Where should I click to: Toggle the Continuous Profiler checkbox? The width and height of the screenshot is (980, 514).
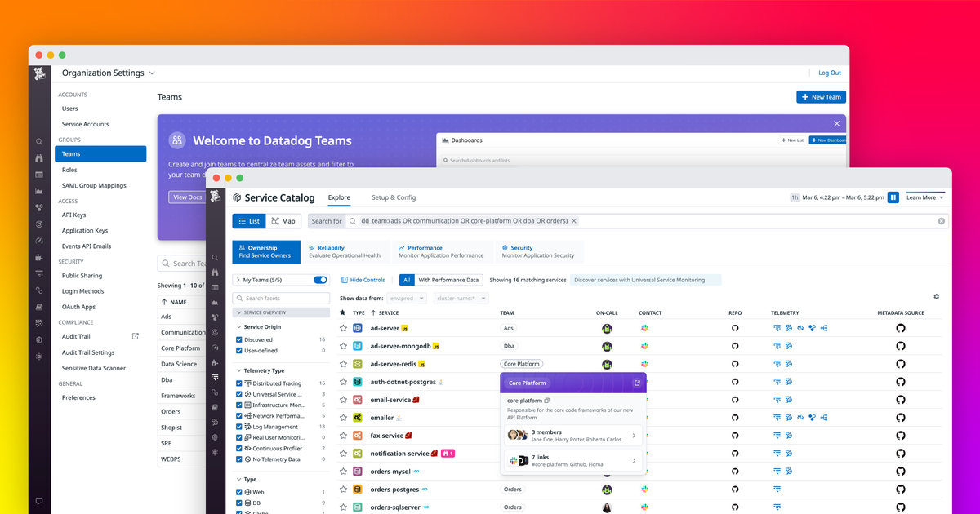[x=239, y=448]
